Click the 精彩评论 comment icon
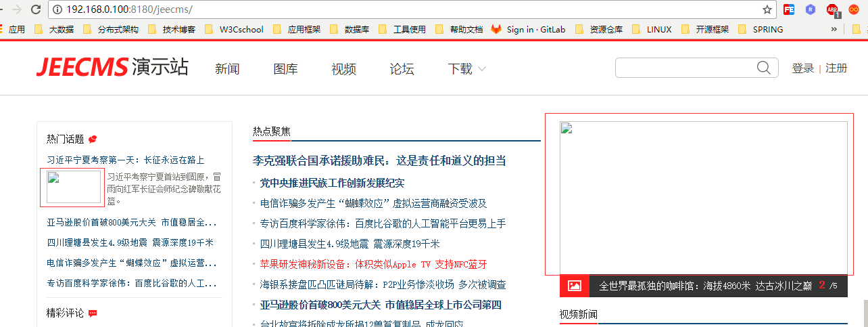 coord(93,313)
